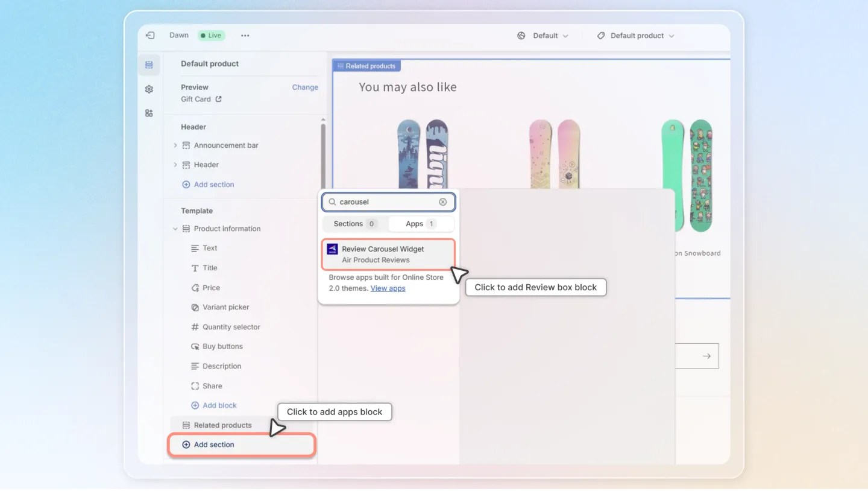Click the Dawn theme name

179,36
